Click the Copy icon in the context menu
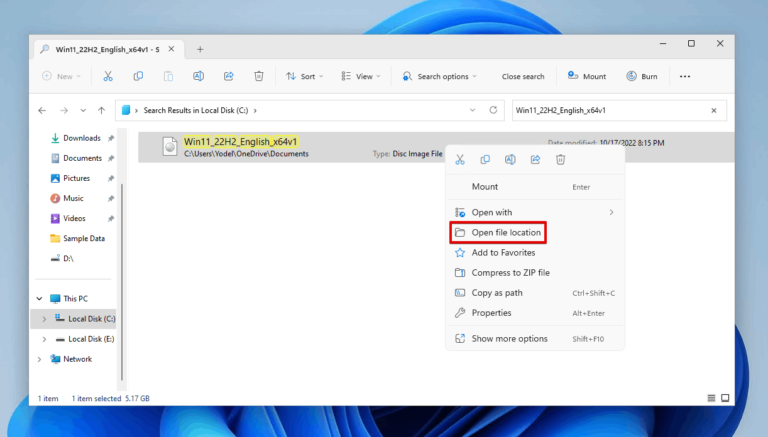 (485, 159)
